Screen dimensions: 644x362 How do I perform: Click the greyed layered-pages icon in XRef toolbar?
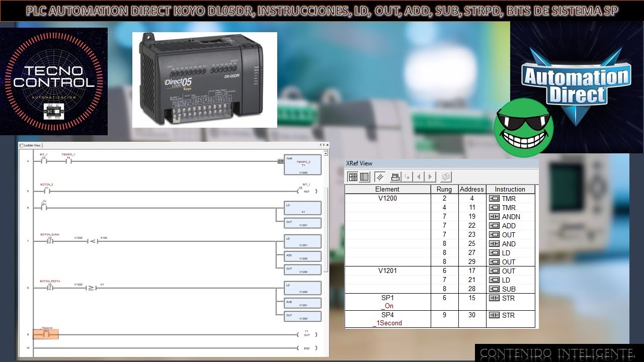click(x=446, y=177)
